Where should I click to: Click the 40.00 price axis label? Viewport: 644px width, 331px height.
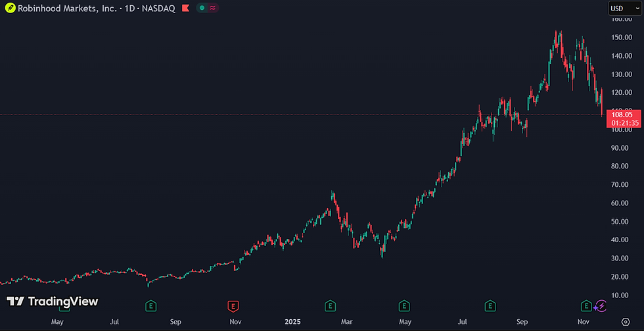(x=618, y=240)
